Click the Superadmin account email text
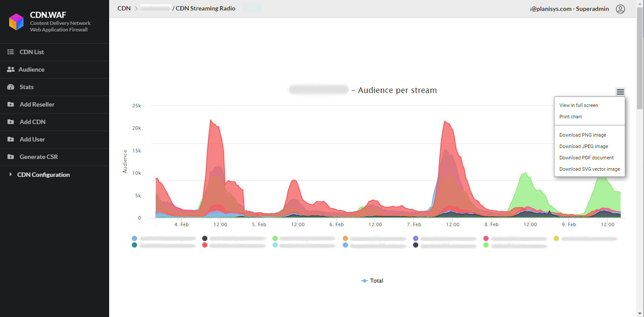Viewport: 644px width, 317px height. [570, 9]
